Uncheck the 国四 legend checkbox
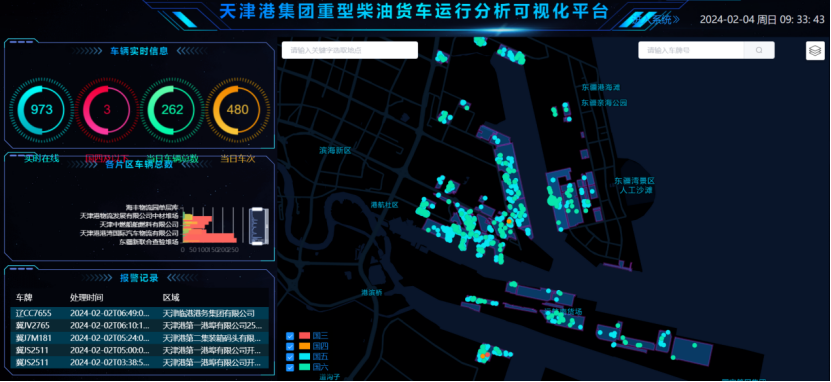This screenshot has height=382, width=831. pos(290,347)
